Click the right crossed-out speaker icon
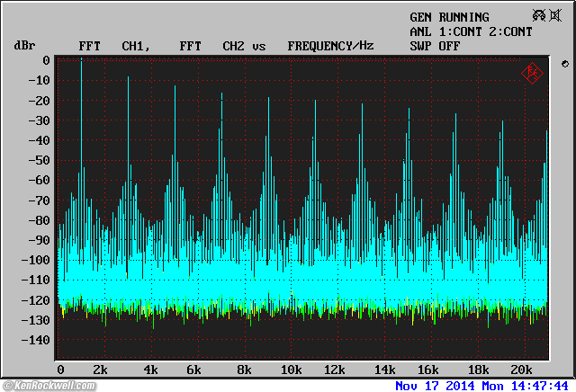 (555, 15)
